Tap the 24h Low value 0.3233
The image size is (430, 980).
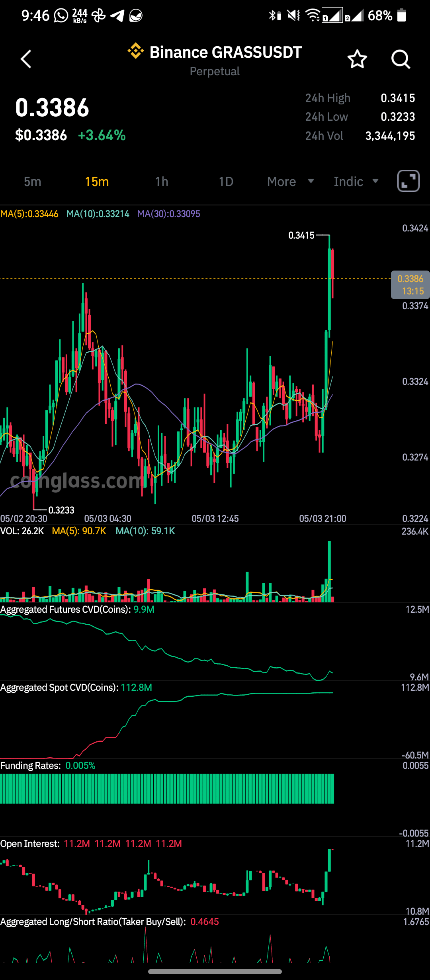click(x=398, y=117)
